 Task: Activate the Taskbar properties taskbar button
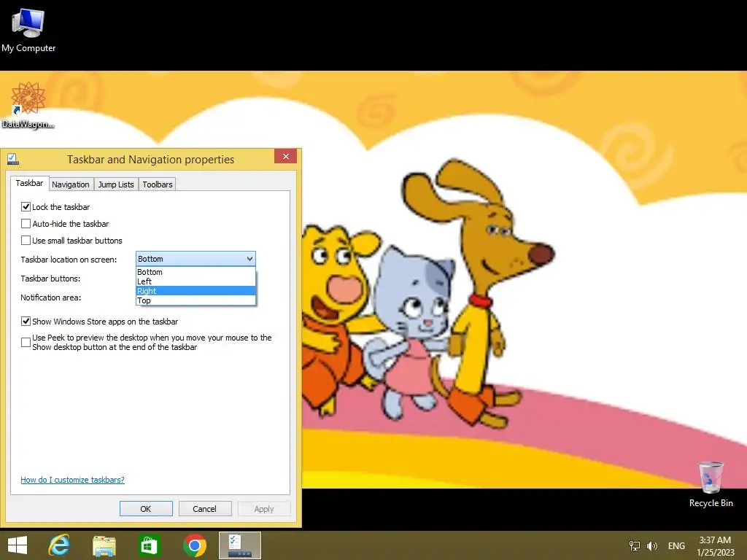(x=240, y=545)
